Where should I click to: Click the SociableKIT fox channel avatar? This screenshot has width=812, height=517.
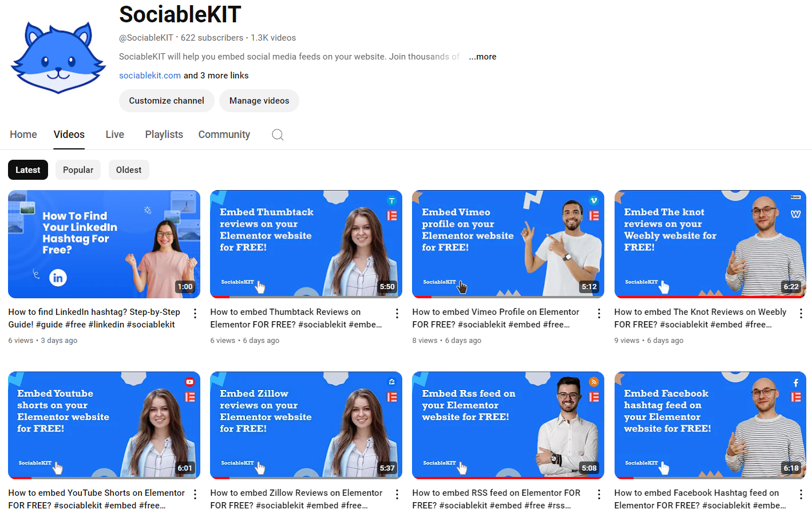[58, 58]
